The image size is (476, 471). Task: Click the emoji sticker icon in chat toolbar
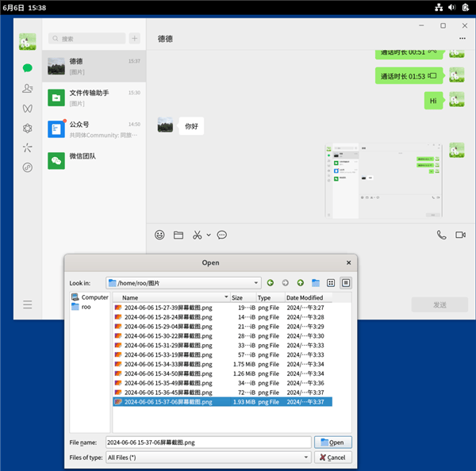click(159, 235)
